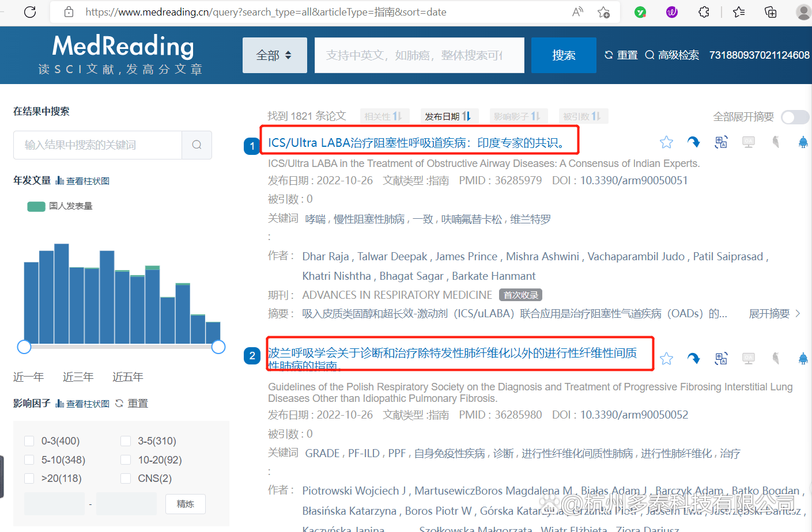Select the gray woodpecker icon on article 2
Screen dimensions: 812x532
(x=776, y=359)
